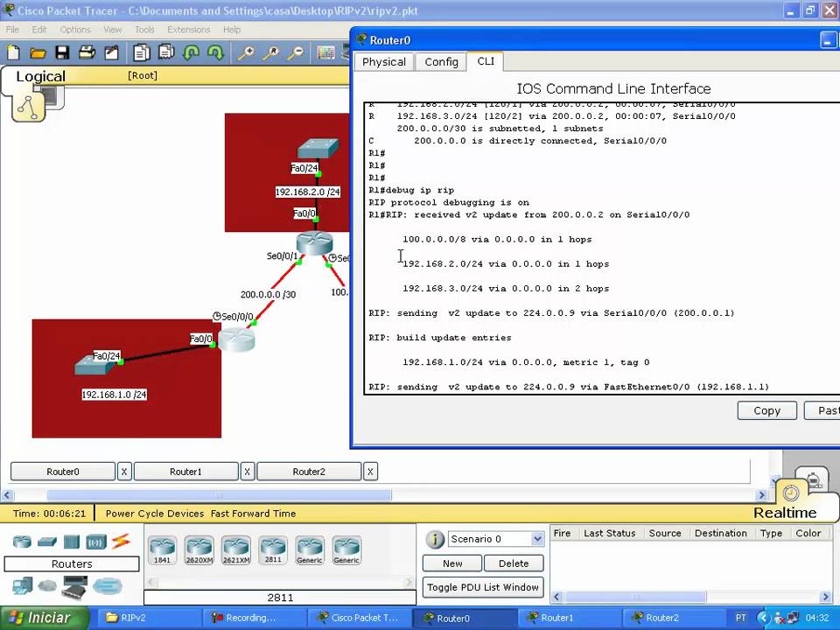This screenshot has width=840, height=630.
Task: Click Power Cycle Devices
Action: pos(155,514)
